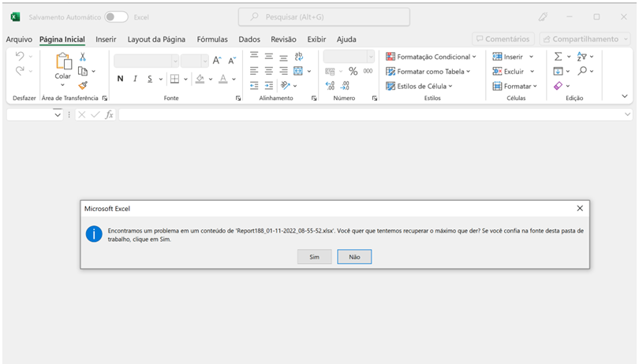Click the increase decimal places icon

point(330,86)
